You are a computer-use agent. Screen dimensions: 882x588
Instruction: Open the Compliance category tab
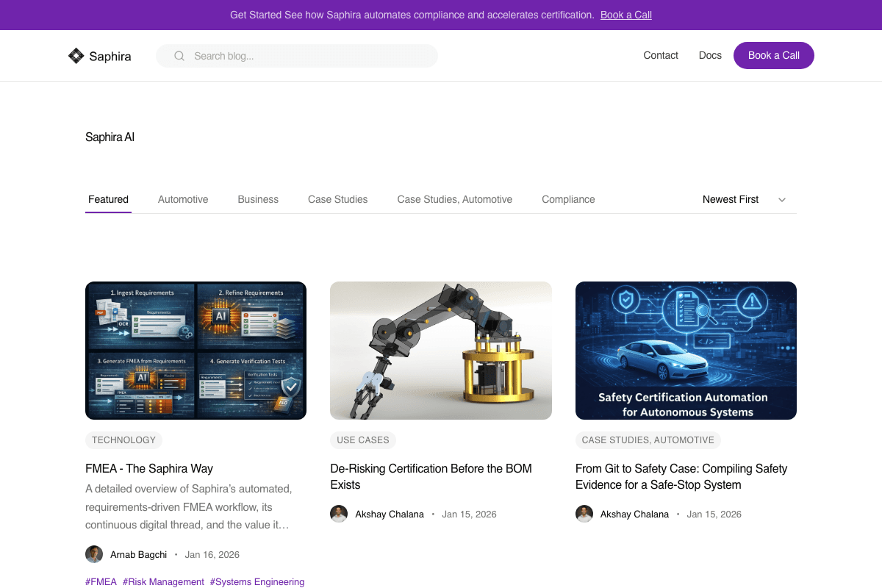pyautogui.click(x=568, y=199)
